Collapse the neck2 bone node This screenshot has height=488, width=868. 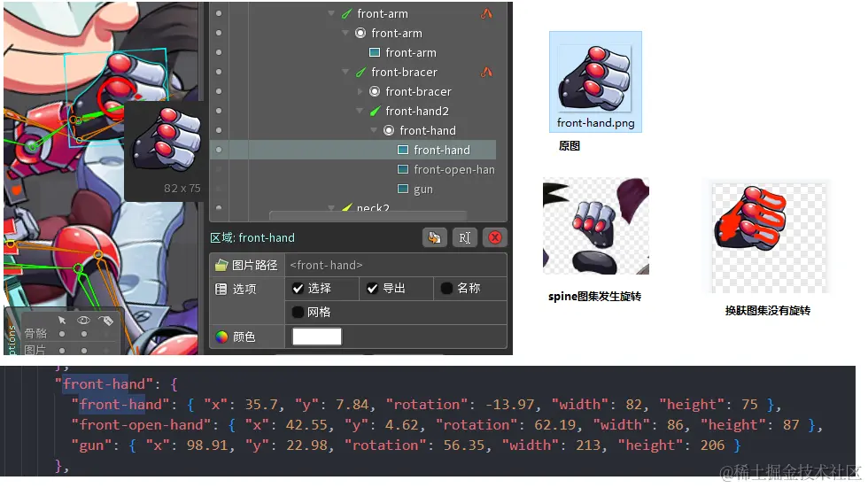331,208
